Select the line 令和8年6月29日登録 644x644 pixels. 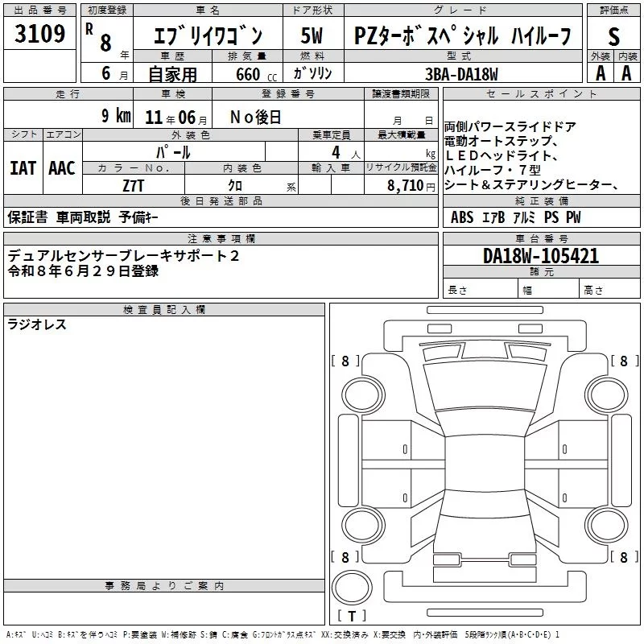pos(83,271)
